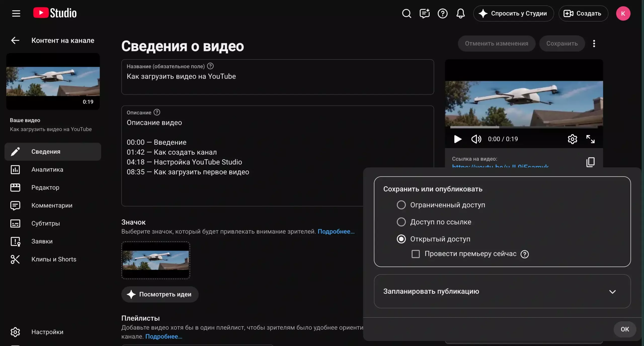644x346 pixels.
Task: Select the drone thumbnail under Значок
Action: [x=156, y=260]
